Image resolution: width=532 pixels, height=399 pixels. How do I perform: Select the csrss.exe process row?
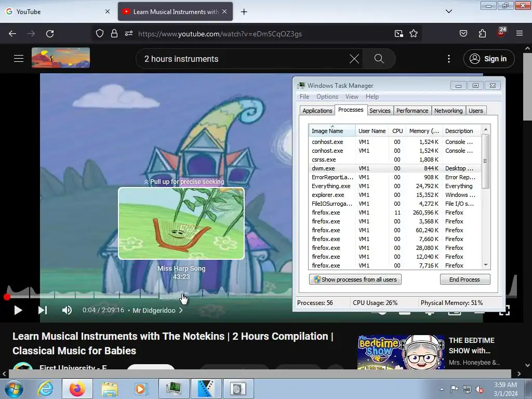point(395,160)
